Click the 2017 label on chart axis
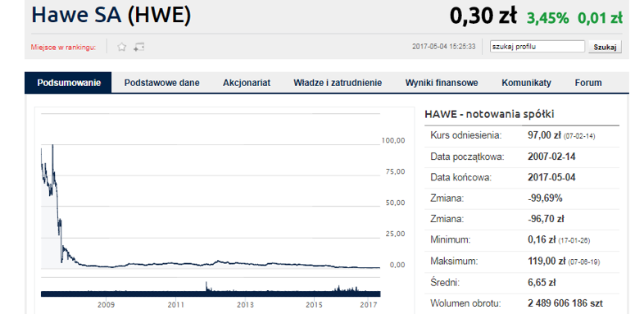This screenshot has height=314, width=644. tap(369, 305)
